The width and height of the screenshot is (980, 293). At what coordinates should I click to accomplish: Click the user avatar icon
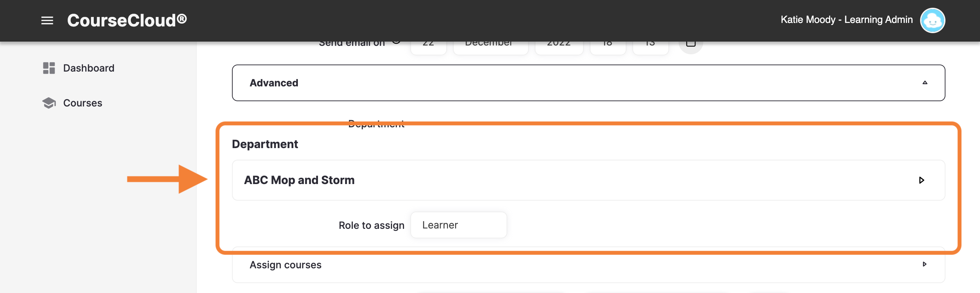(932, 20)
